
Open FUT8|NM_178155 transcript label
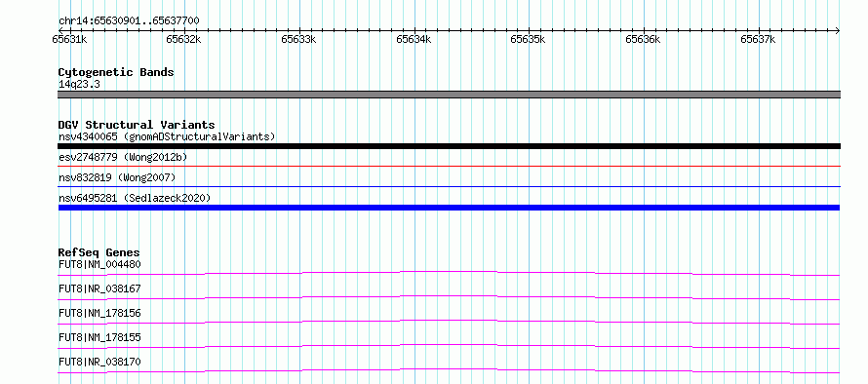pos(99,337)
